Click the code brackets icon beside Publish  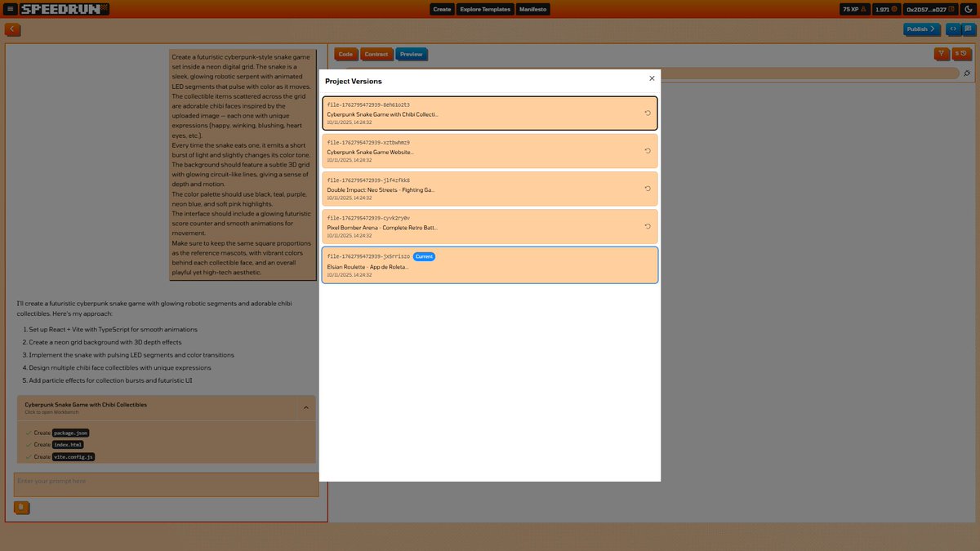(953, 29)
